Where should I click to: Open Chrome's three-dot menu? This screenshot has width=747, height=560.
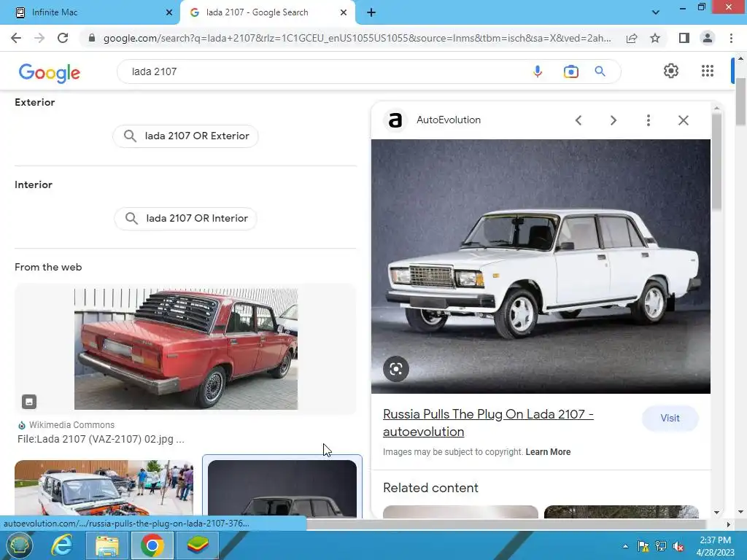(731, 38)
